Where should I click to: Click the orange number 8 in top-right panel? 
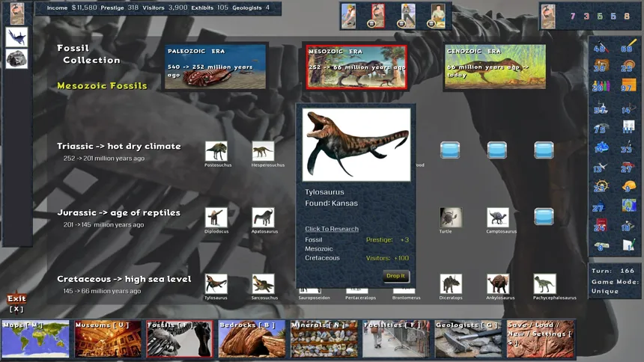tap(627, 16)
